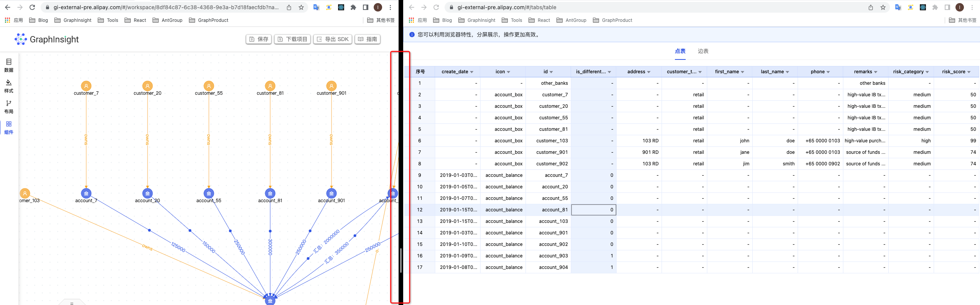This screenshot has height=305, width=980.
Task: Open AntGroup bookmark folder in right browser
Action: pos(571,20)
